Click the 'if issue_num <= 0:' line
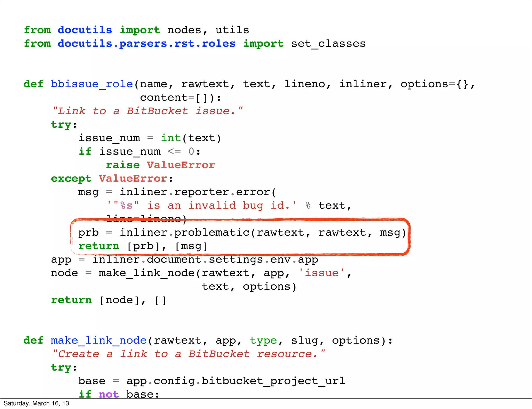Viewport: 532px width, 409px height. [139, 152]
